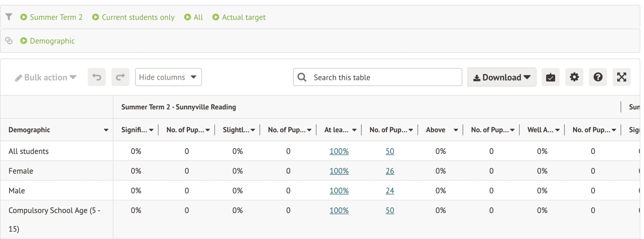Screen dimensions: 644x239
Task: Open the 100% link for Female row
Action: pyautogui.click(x=339, y=171)
